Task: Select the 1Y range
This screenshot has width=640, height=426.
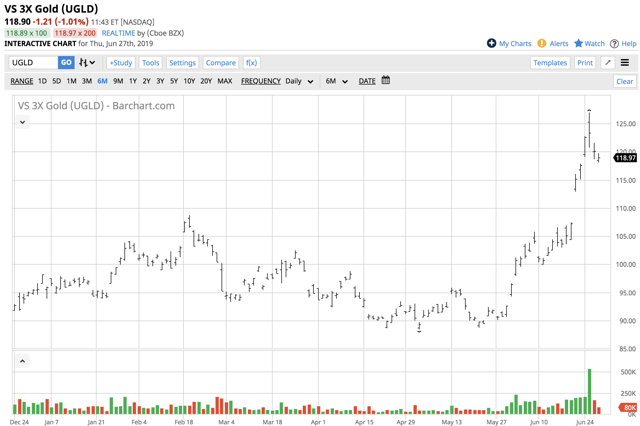Action: pos(133,81)
